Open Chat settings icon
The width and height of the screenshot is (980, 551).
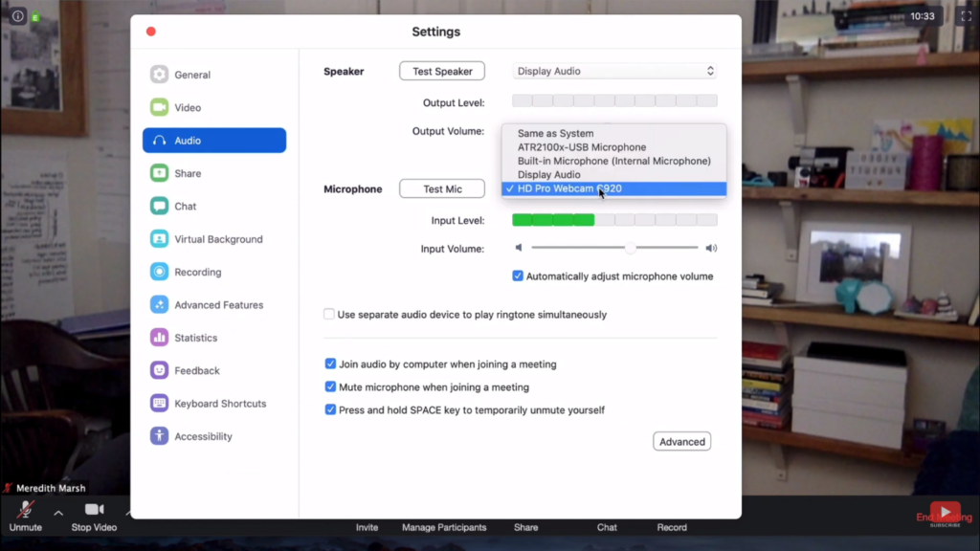pos(160,207)
